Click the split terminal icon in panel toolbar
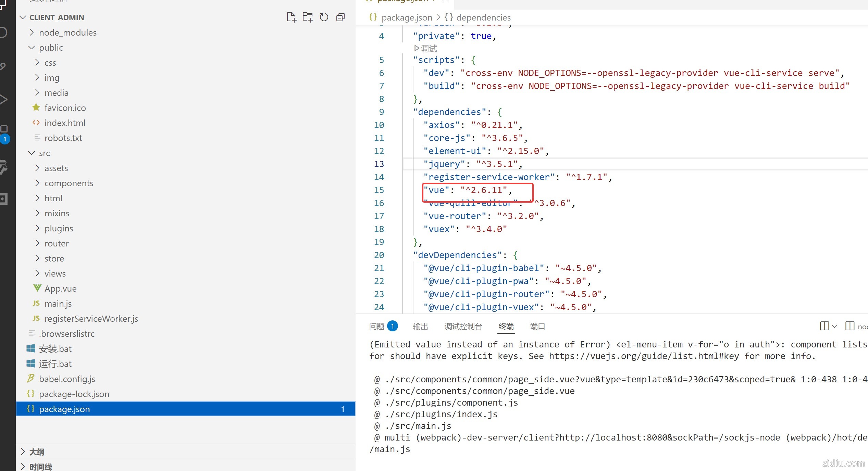Image resolution: width=868 pixels, height=471 pixels. coord(824,326)
